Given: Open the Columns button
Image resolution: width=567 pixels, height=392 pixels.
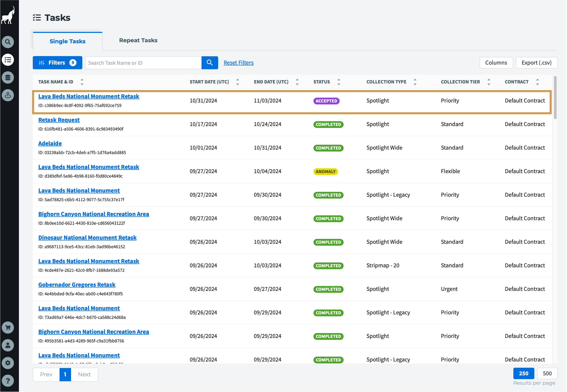Looking at the screenshot, I should [x=497, y=63].
